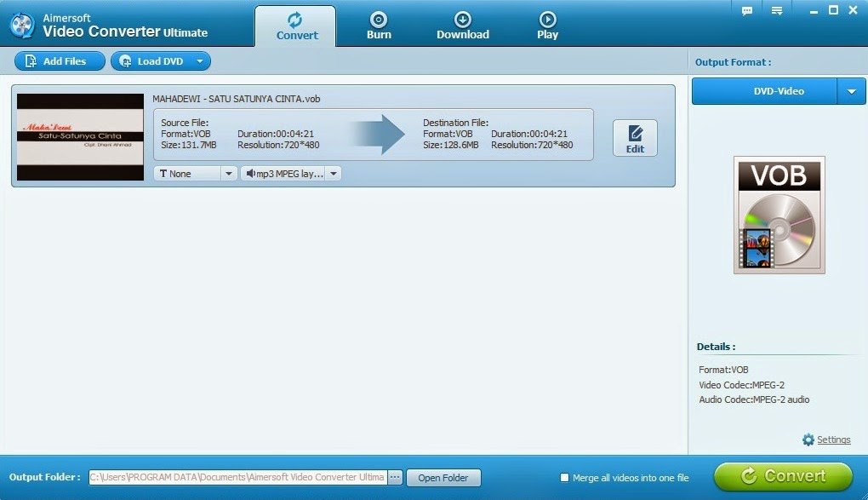The width and height of the screenshot is (868, 500).
Task: Expand the output format dropdown arrow
Action: (851, 91)
